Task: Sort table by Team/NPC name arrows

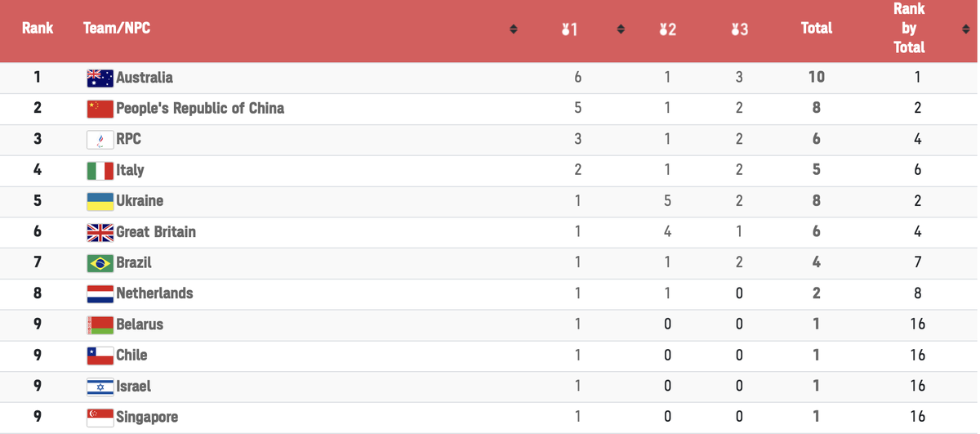Action: click(x=514, y=29)
